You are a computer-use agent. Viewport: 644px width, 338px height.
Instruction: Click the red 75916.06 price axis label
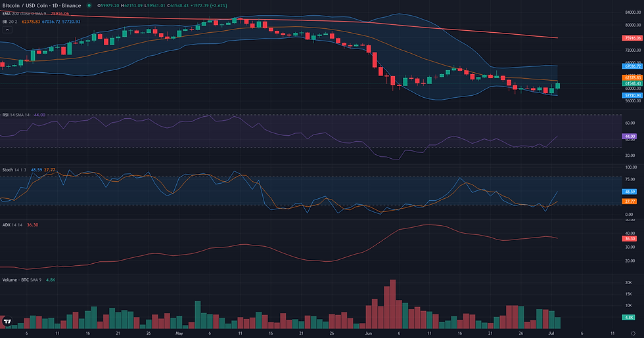click(x=632, y=38)
